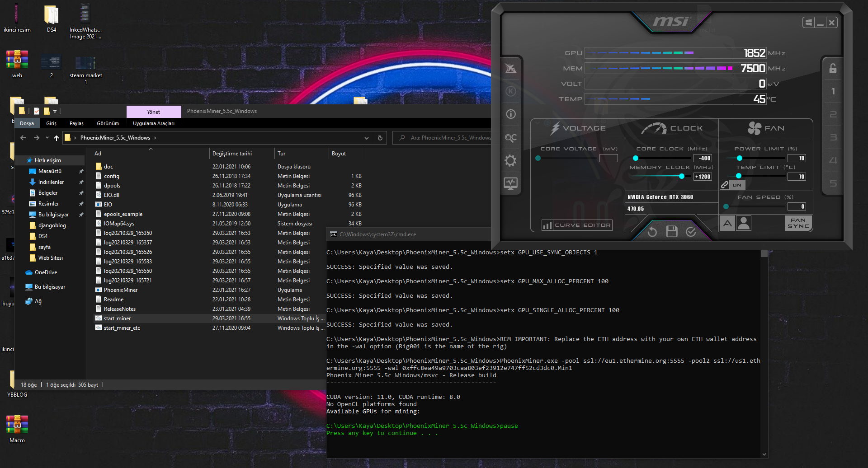Open the Curve Editor in Afterburner

(x=577, y=225)
